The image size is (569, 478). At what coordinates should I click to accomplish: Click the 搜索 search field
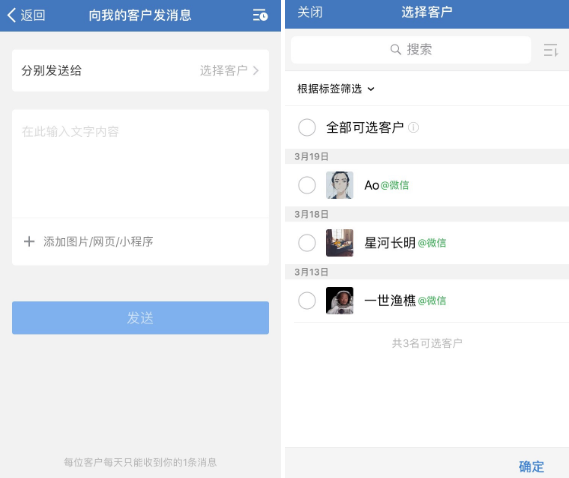tap(411, 50)
